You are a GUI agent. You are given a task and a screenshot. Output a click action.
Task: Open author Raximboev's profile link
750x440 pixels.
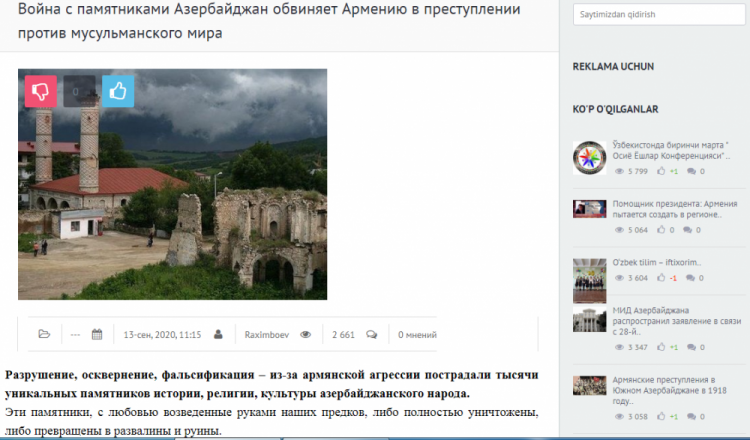pyautogui.click(x=265, y=334)
